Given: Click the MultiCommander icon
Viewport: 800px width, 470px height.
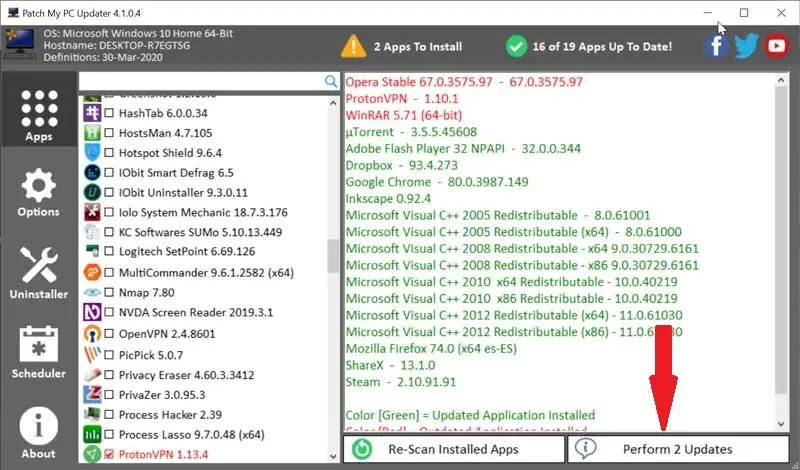Looking at the screenshot, I should pyautogui.click(x=92, y=273).
